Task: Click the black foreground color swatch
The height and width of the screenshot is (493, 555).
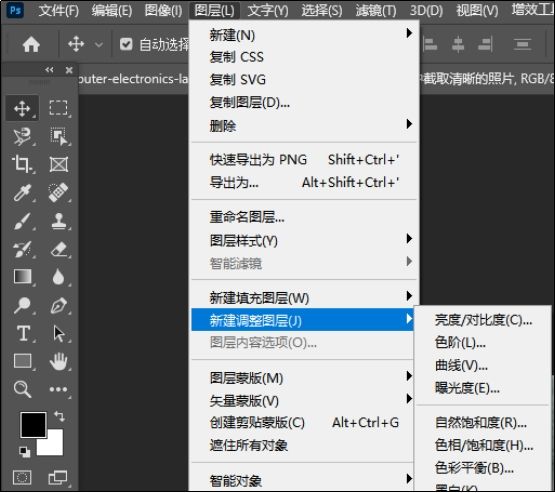Action: [x=33, y=425]
